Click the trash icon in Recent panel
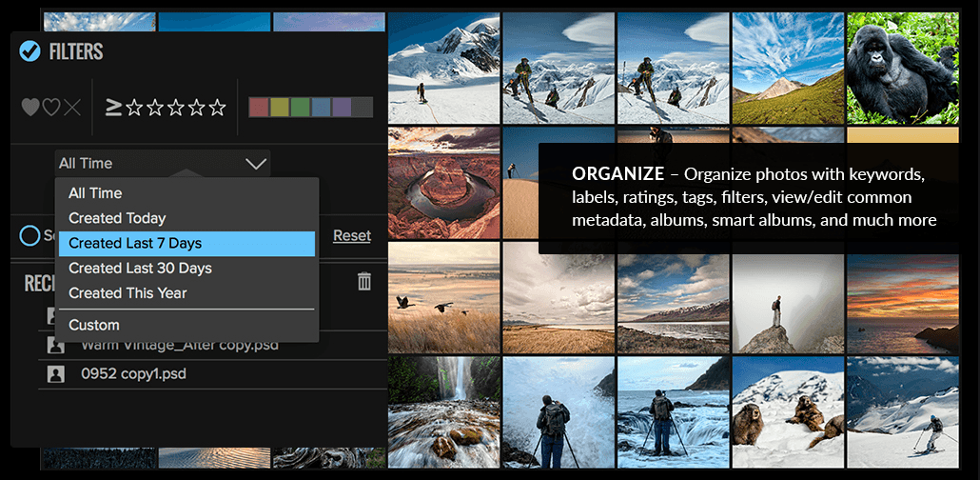The width and height of the screenshot is (980, 480). point(364,281)
